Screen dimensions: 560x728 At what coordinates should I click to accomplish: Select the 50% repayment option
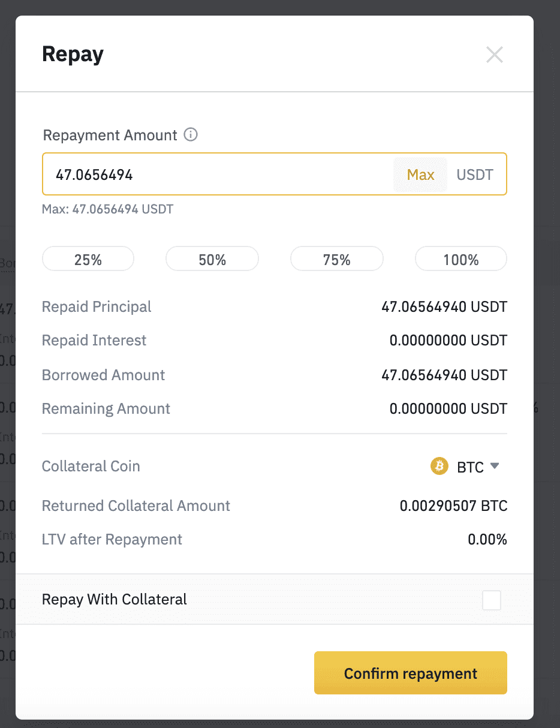pyautogui.click(x=212, y=260)
